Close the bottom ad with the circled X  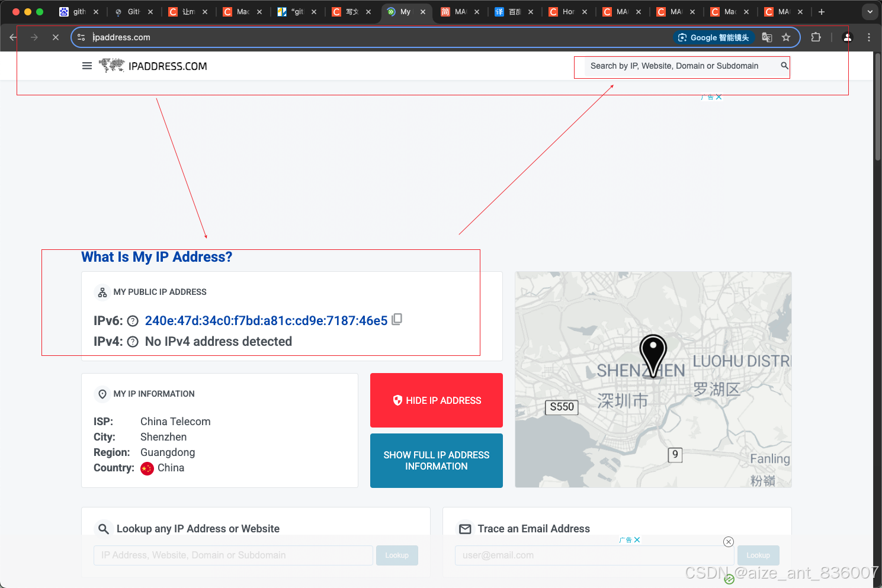729,542
